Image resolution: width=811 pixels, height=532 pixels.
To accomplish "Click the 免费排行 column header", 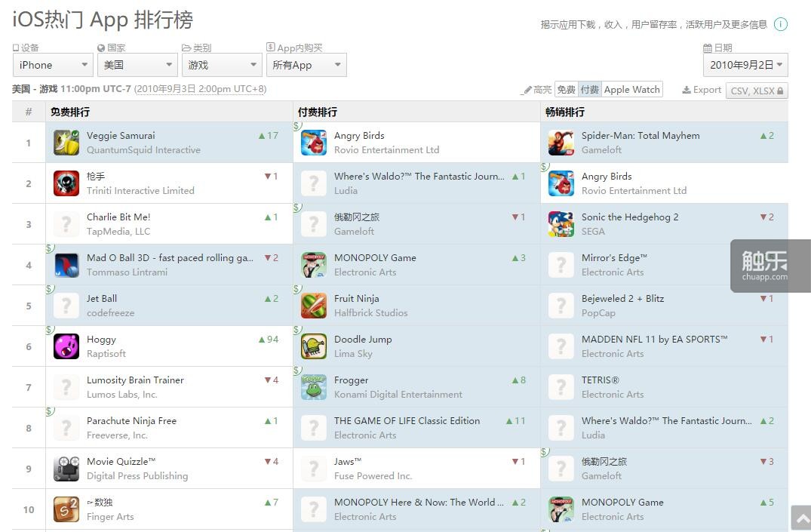I will [70, 112].
